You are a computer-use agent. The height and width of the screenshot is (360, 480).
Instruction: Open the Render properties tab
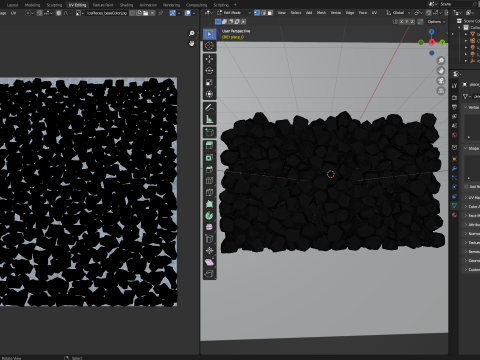(x=454, y=97)
